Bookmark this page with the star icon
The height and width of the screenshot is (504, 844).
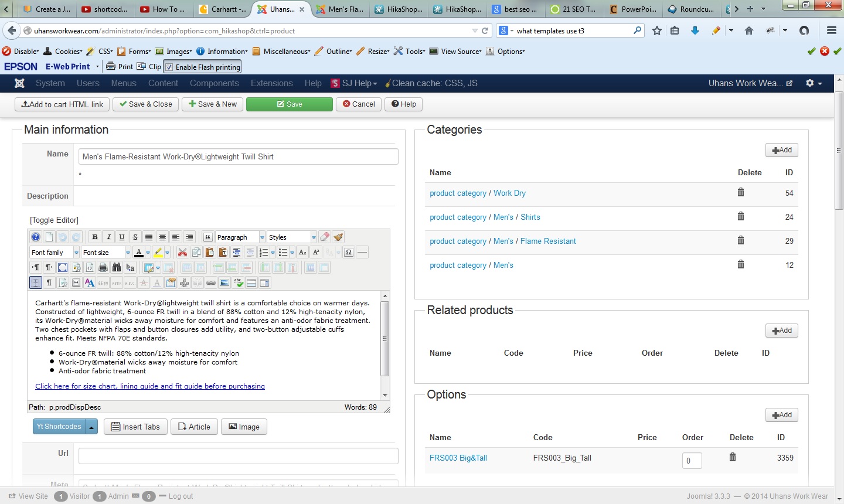tap(657, 30)
